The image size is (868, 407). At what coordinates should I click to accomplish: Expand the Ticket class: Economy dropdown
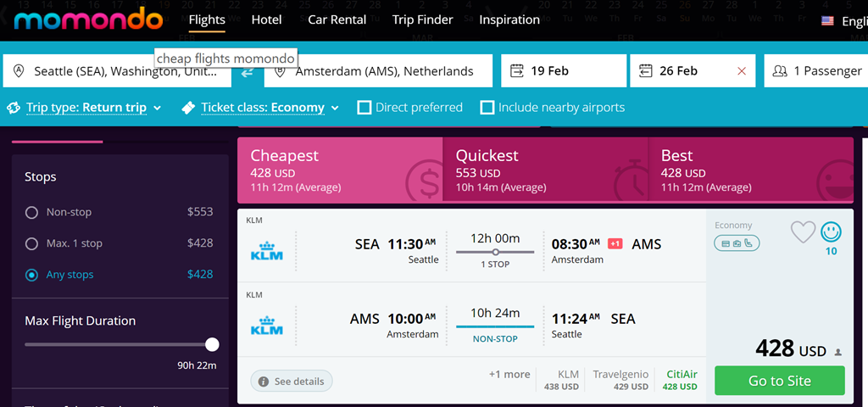coord(263,108)
